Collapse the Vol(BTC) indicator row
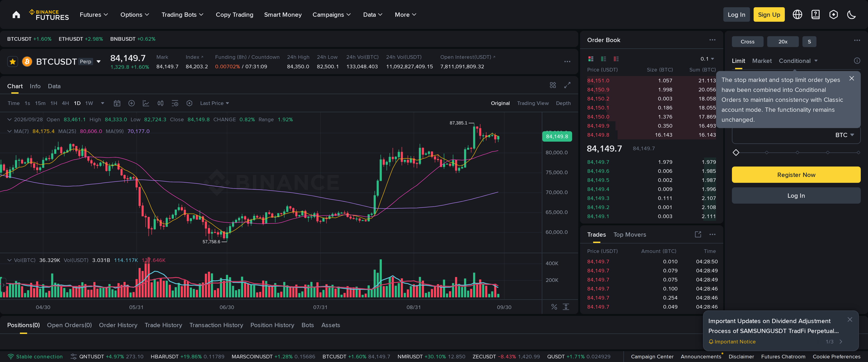 [x=9, y=260]
